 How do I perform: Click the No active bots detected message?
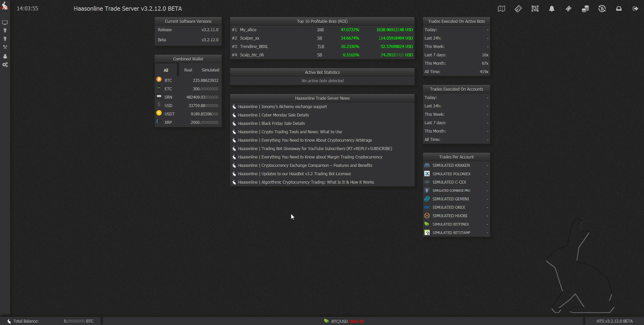pos(322,81)
